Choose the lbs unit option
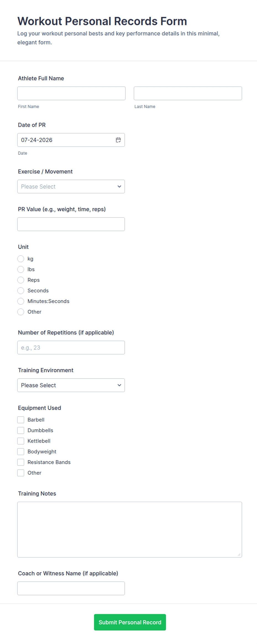This screenshot has width=257, height=644. click(21, 269)
